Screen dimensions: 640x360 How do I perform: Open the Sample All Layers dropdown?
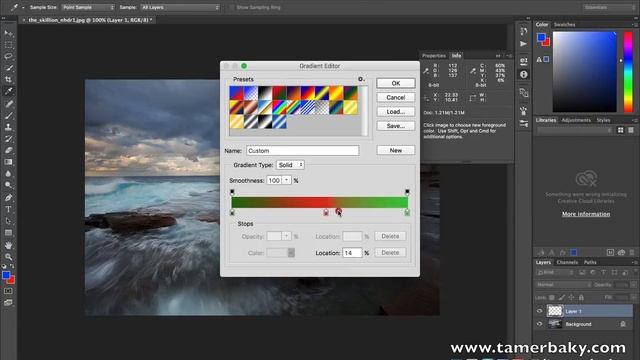pyautogui.click(x=180, y=7)
